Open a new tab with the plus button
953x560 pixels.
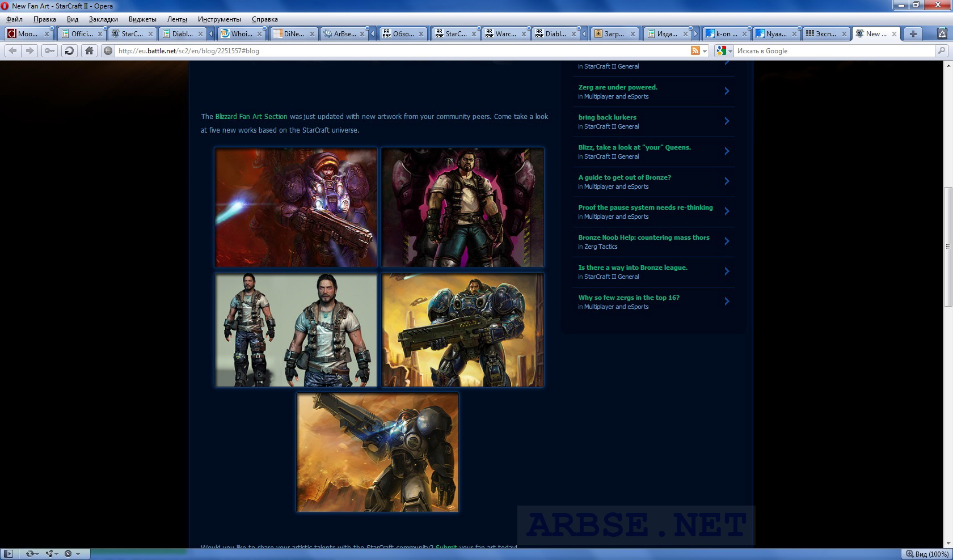tap(913, 34)
